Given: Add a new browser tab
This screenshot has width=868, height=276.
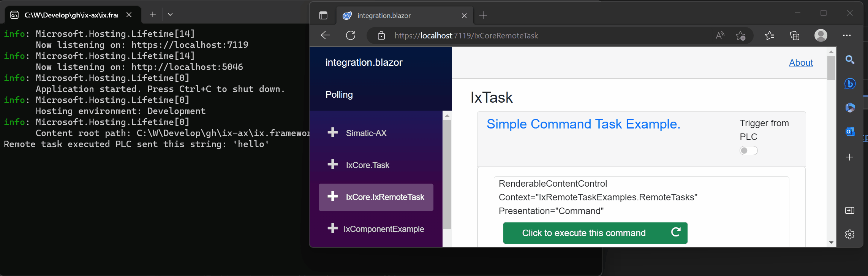Looking at the screenshot, I should click(483, 15).
